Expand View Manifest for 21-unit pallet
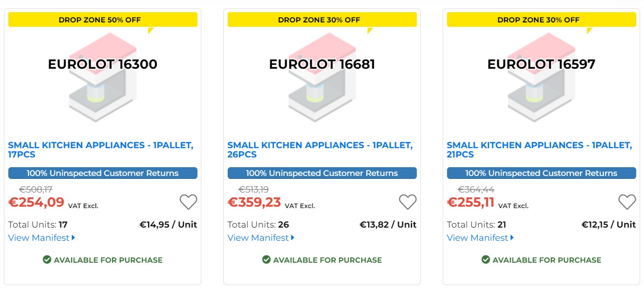 point(480,238)
